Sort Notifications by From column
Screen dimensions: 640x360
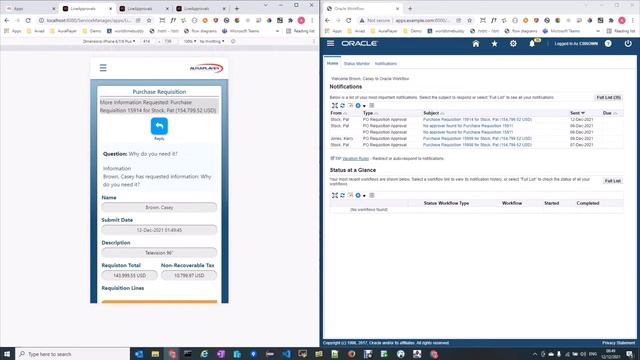pos(338,113)
